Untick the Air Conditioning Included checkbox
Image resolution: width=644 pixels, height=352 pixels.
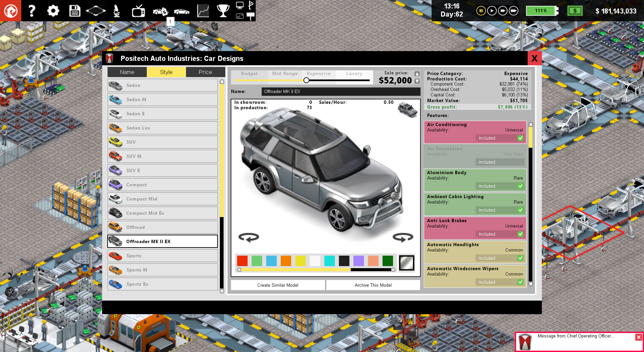(520, 138)
